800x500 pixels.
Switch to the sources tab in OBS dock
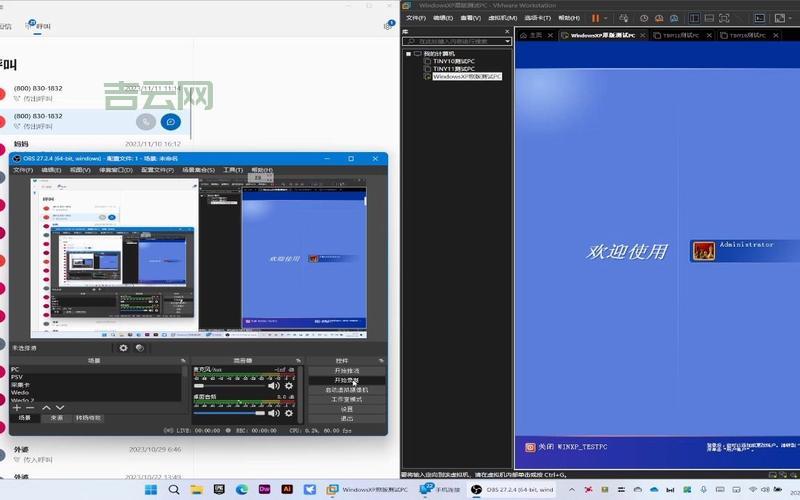click(x=57, y=418)
